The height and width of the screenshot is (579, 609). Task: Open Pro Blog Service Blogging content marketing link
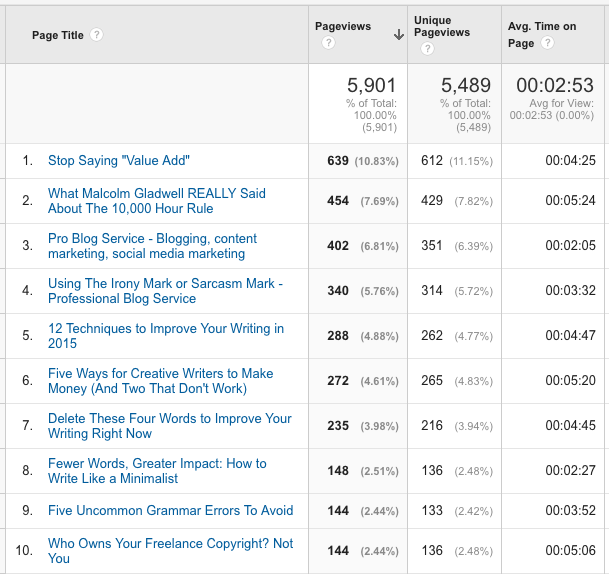click(x=152, y=246)
